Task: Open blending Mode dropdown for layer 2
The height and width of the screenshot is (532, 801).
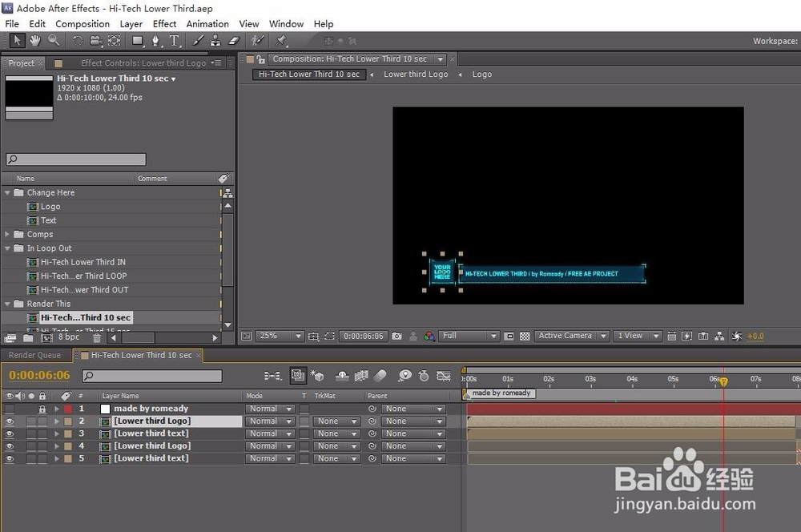Action: pos(270,421)
